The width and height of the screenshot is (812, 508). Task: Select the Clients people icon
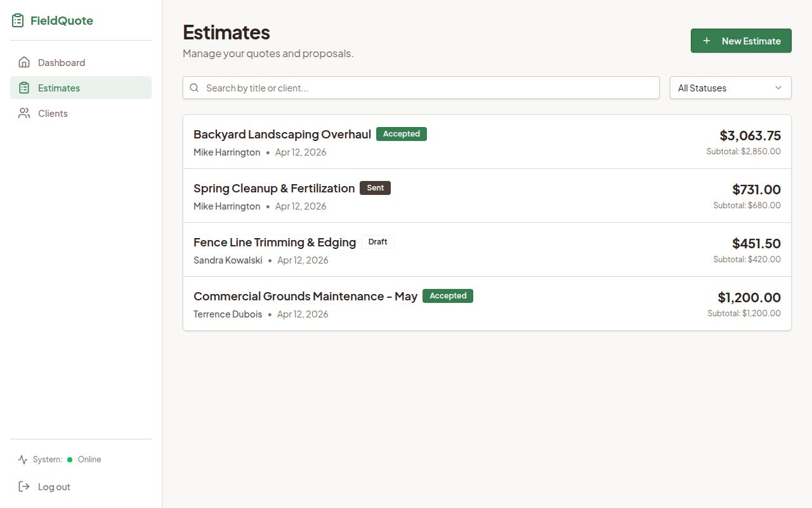pos(24,113)
